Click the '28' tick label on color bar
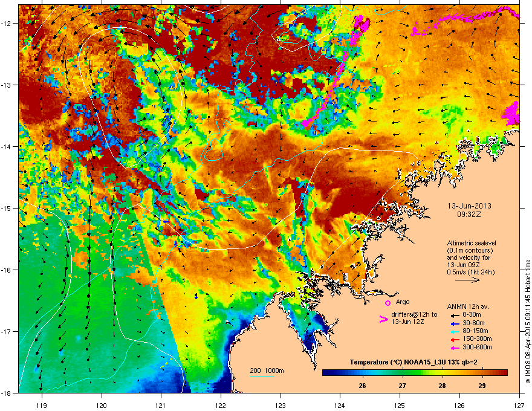This screenshot has width=532, height=411. tap(442, 386)
